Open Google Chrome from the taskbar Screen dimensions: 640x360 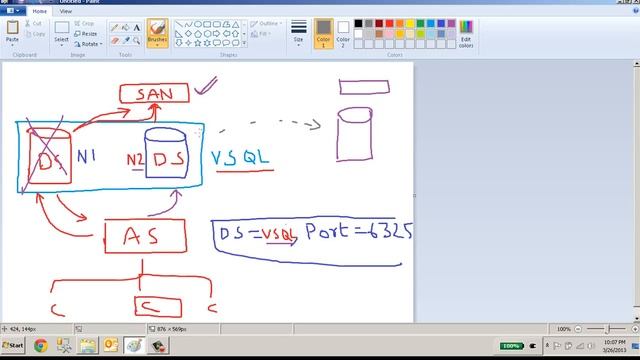[x=41, y=346]
